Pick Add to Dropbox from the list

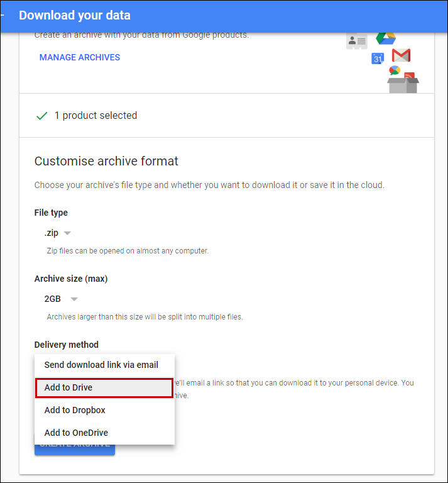(x=75, y=410)
